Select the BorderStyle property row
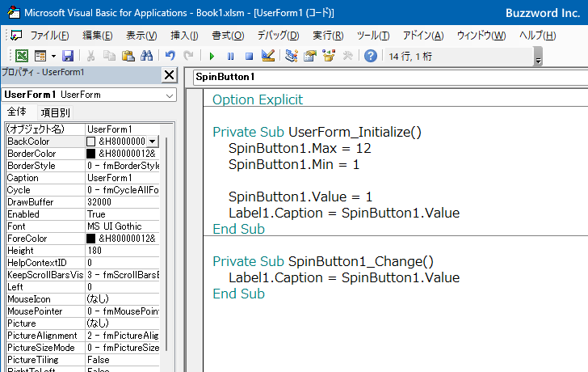Screen dimensions: 588x372 83,166
